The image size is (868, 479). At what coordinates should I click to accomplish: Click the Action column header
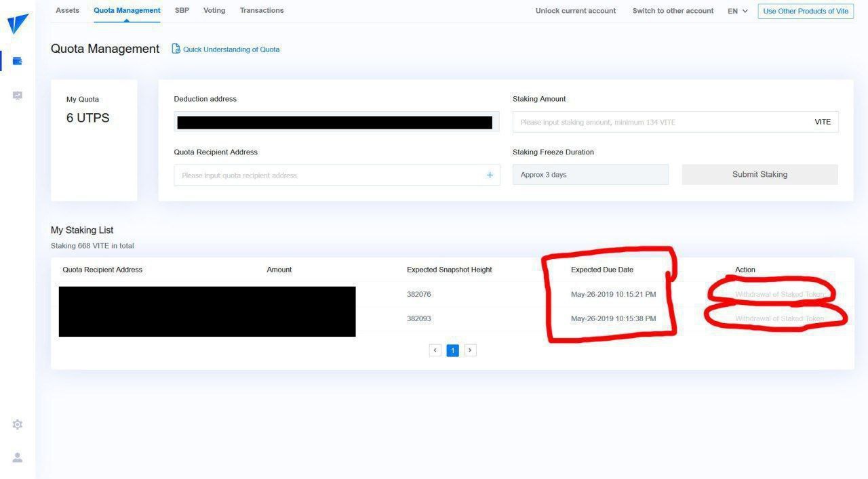pyautogui.click(x=745, y=270)
